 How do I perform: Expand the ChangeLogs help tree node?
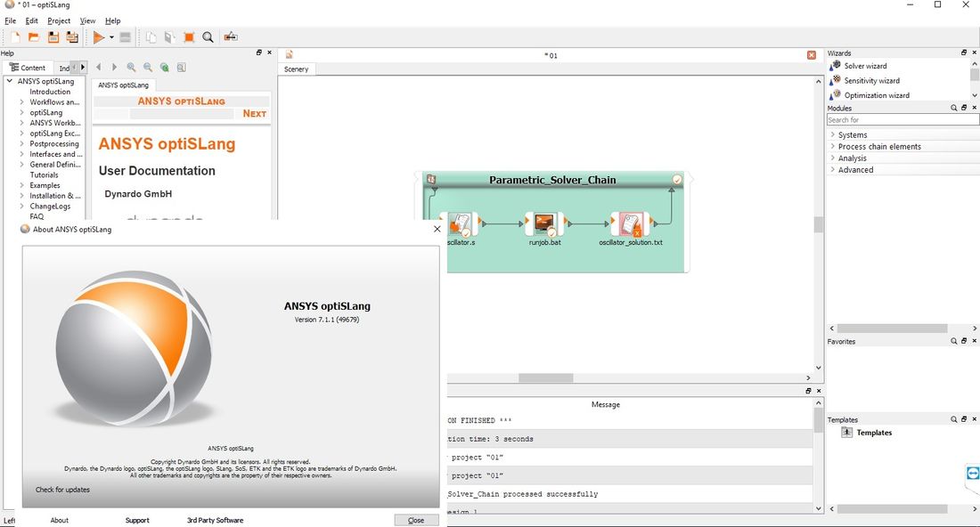click(x=22, y=206)
